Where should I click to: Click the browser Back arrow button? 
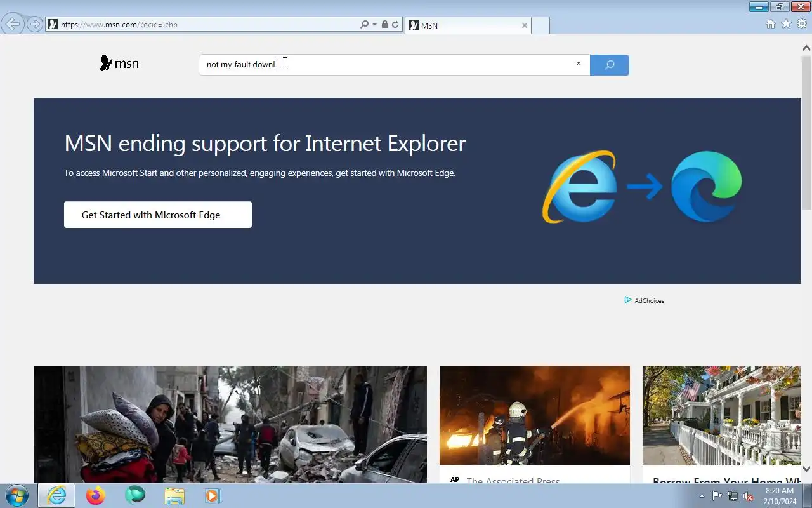pos(13,24)
